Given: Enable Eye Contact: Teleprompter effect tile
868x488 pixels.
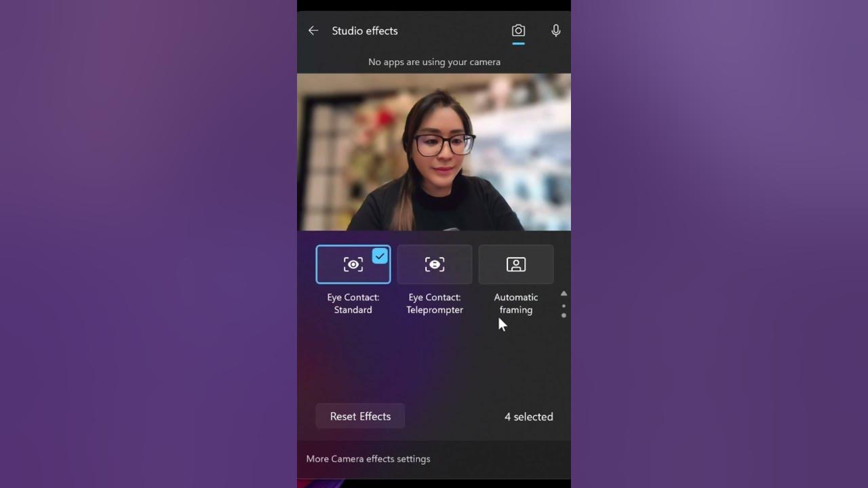Looking at the screenshot, I should coord(435,264).
